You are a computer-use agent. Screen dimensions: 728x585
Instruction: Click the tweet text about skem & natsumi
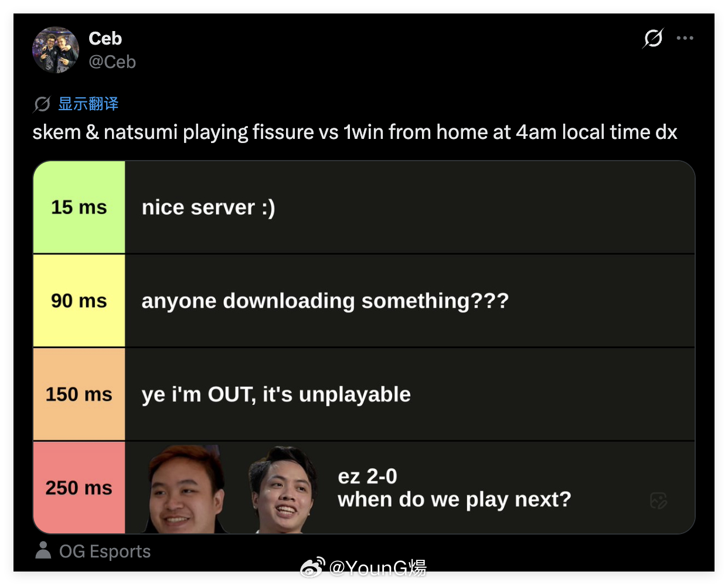tap(355, 132)
